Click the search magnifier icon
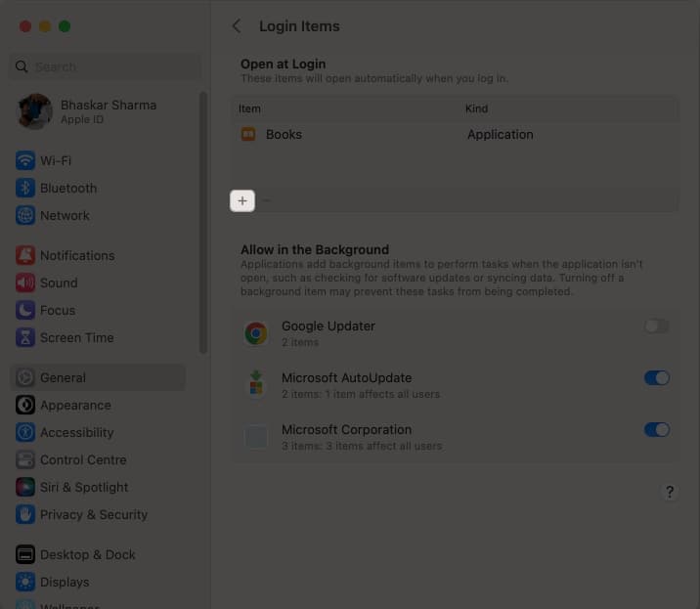This screenshot has width=700, height=609. (22, 66)
